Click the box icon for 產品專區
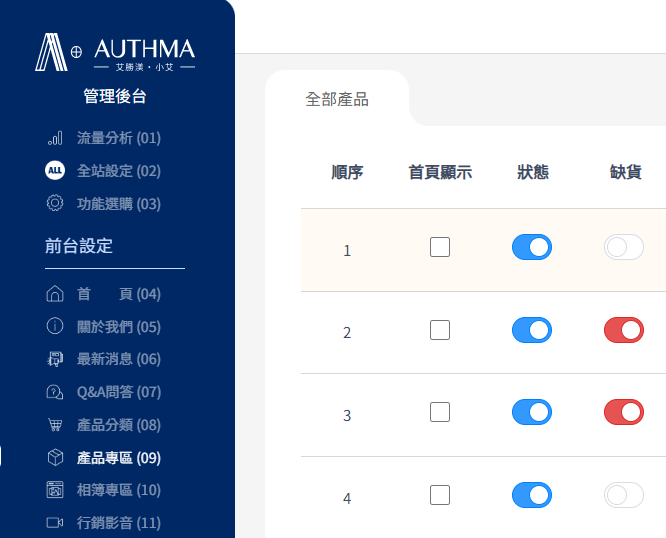 click(55, 457)
